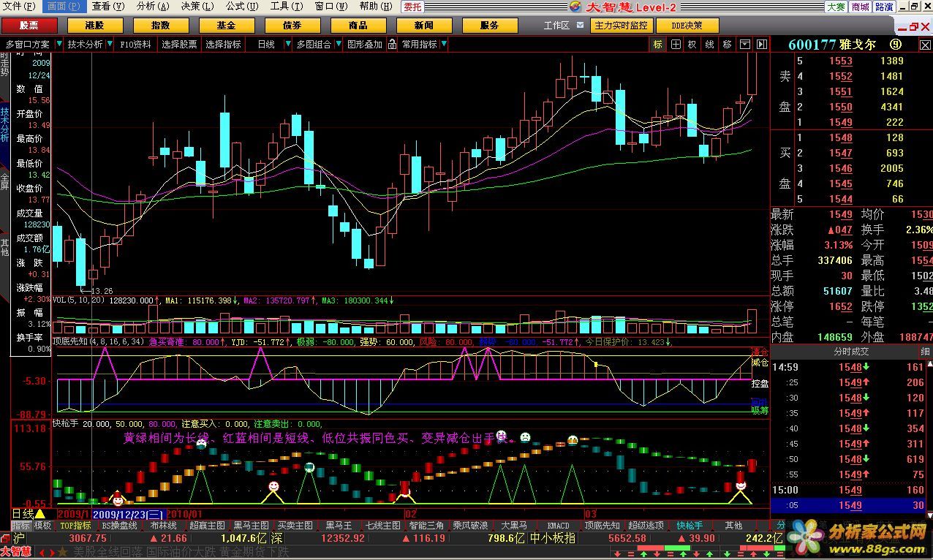Open the 帮助 (H) menu
Image resolution: width=933 pixels, height=560 pixels.
375,7
